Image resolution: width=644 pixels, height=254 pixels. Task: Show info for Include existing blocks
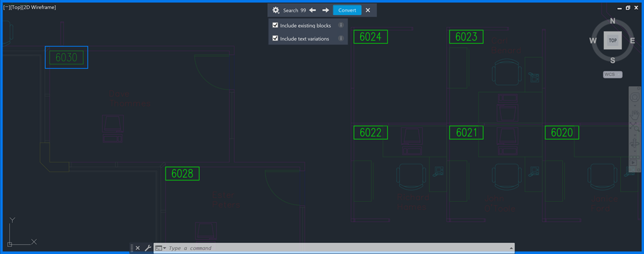coord(341,25)
